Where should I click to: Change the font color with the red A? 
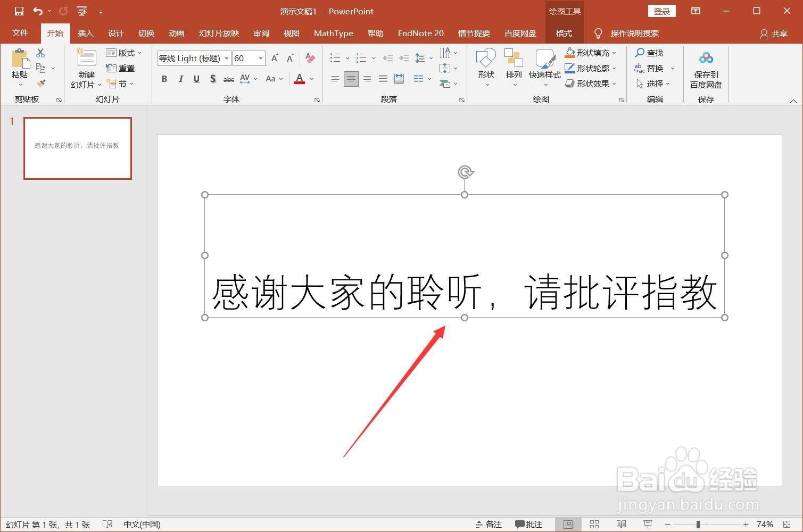[x=300, y=79]
